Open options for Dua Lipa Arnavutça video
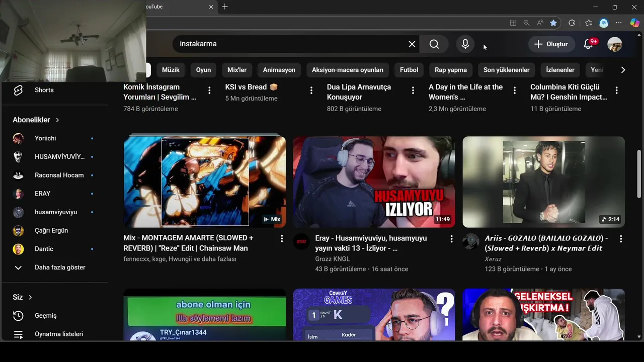Viewport: 644px width, 362px height. pos(413,90)
